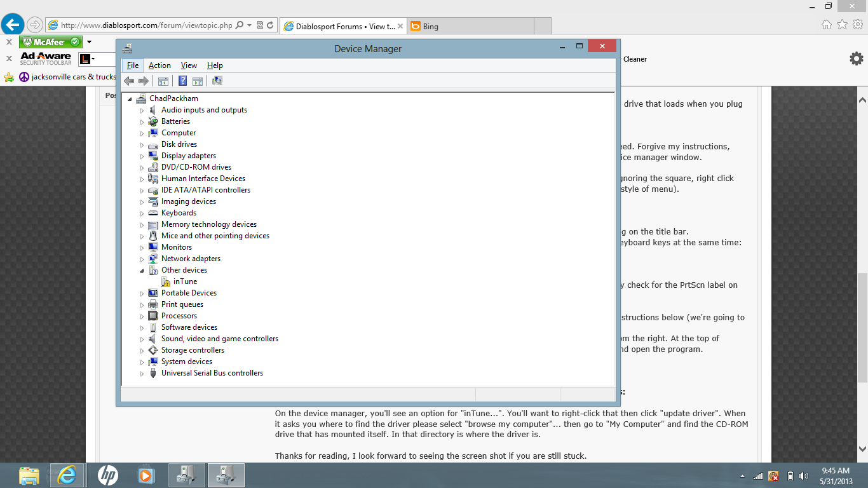The width and height of the screenshot is (868, 488).
Task: Click the Back arrow in Device Manager toolbar
Action: coord(129,81)
